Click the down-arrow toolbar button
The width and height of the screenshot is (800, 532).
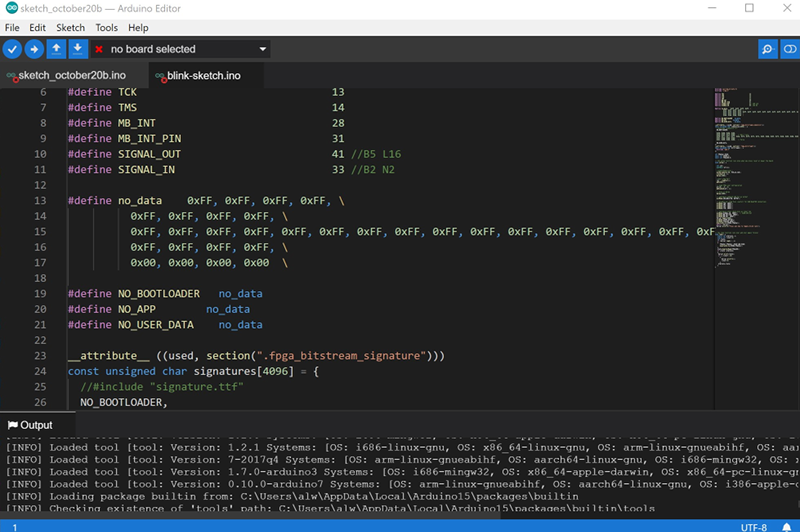point(77,48)
